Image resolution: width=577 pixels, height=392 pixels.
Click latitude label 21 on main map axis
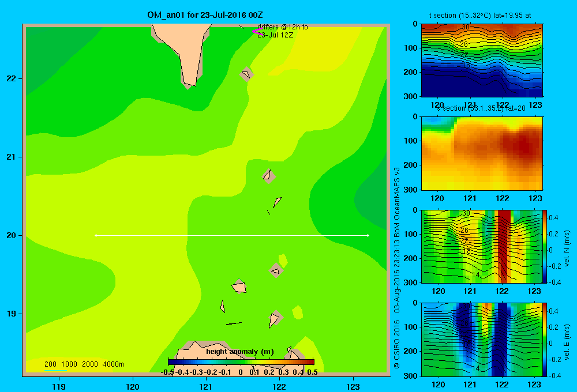point(12,157)
